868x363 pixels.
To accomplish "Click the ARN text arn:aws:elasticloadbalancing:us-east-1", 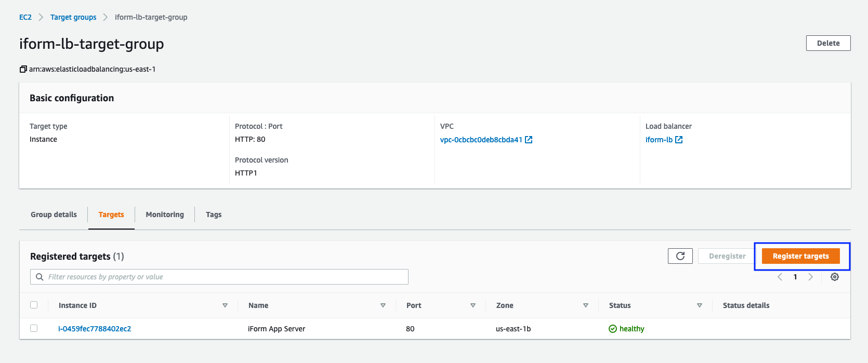I will click(92, 69).
